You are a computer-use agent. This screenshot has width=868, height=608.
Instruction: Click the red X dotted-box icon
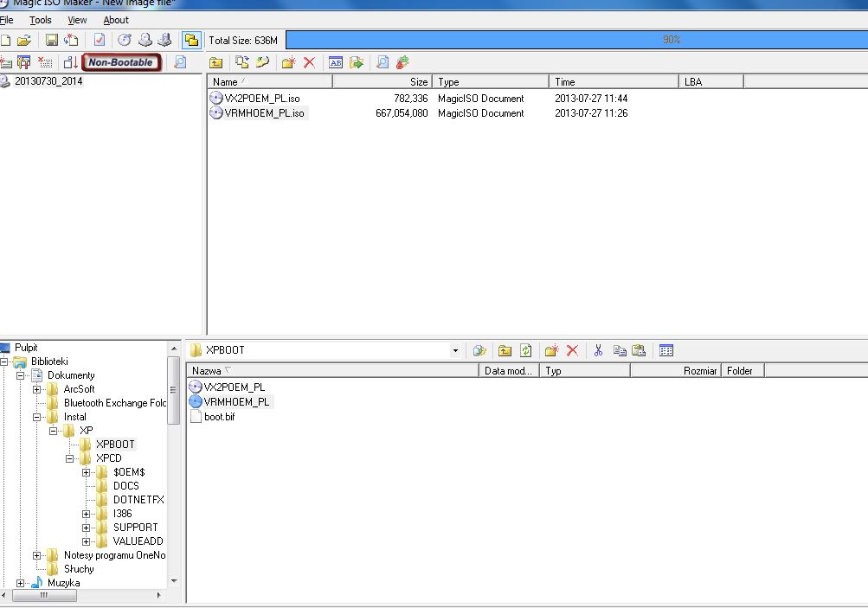[45, 62]
